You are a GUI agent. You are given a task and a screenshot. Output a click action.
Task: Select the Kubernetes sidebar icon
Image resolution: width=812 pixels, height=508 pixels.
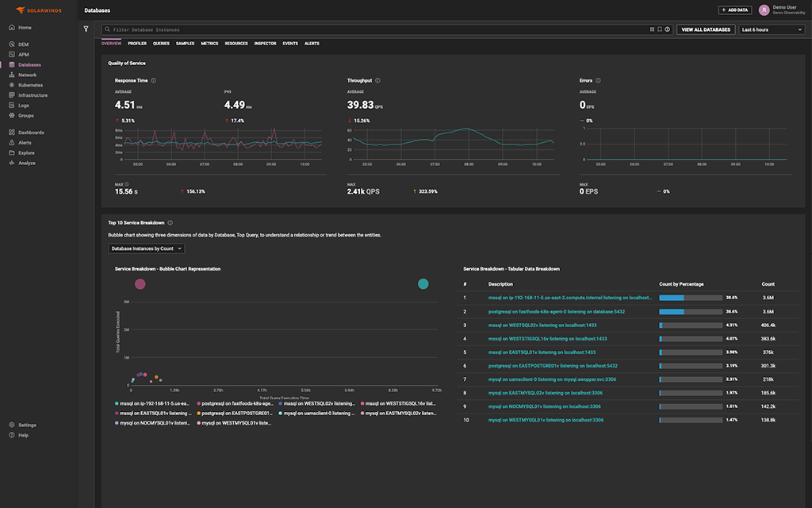coord(11,85)
